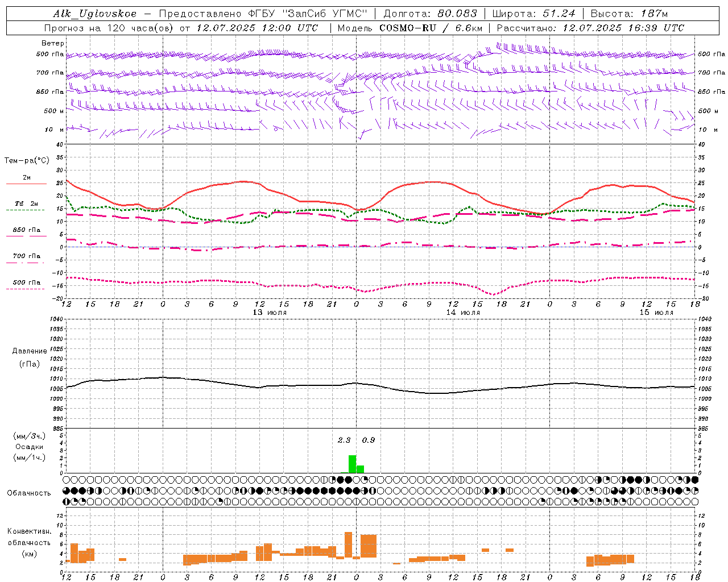Select forecast start 12.07.2025 12:00 UTC
Screen dimensions: 728x582
(x=258, y=28)
